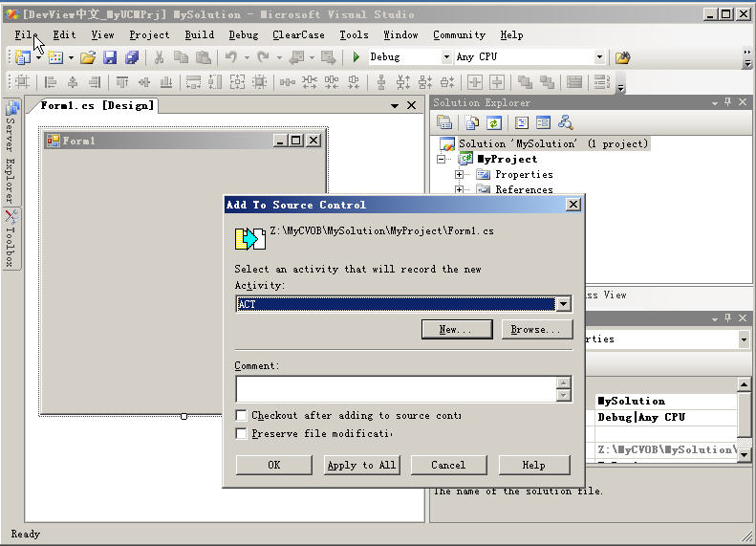
Task: Click the Bring to Front icon
Action: coord(525,82)
